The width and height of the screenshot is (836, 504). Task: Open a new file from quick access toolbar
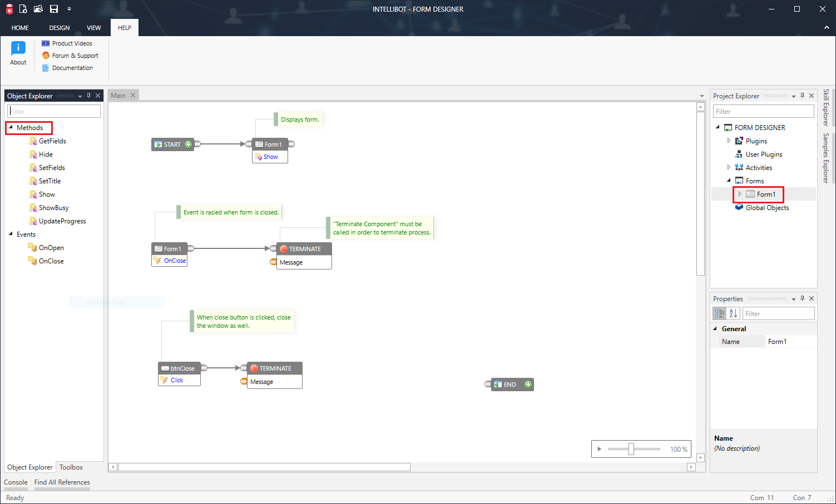pyautogui.click(x=23, y=8)
